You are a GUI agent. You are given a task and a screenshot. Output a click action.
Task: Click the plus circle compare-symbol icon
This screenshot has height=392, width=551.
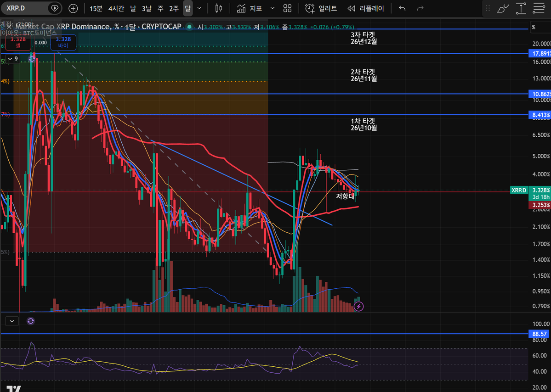73,8
